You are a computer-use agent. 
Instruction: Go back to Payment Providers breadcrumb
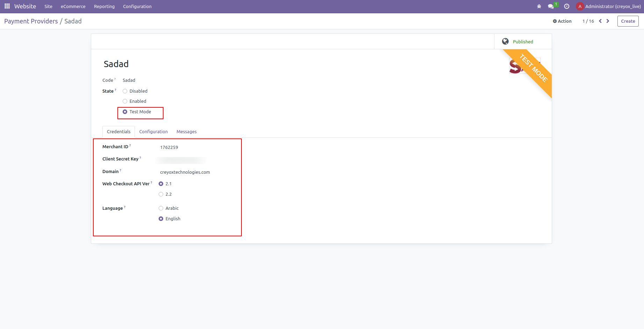[31, 21]
